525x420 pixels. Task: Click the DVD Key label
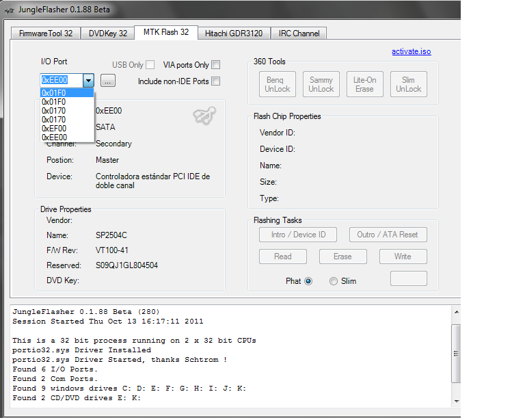63,280
